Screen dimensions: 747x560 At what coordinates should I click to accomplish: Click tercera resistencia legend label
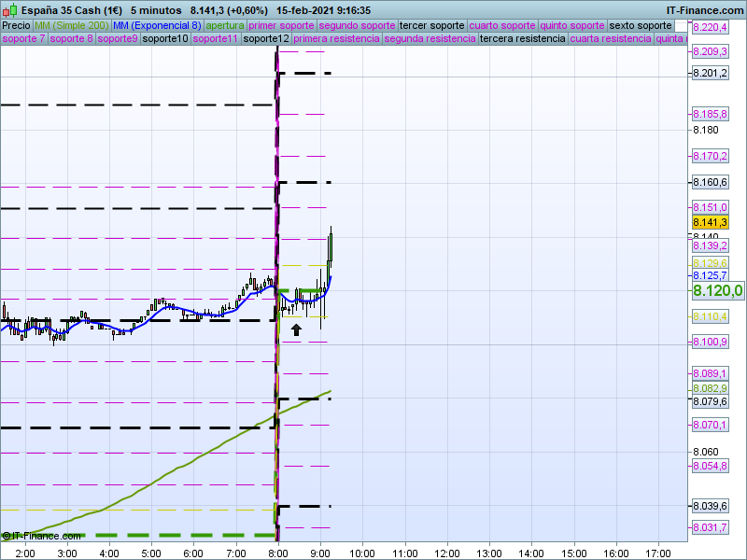point(523,38)
